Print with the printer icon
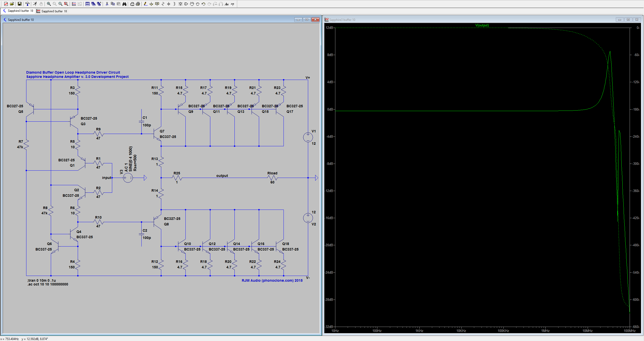This screenshot has height=341, width=644. (x=138, y=4)
